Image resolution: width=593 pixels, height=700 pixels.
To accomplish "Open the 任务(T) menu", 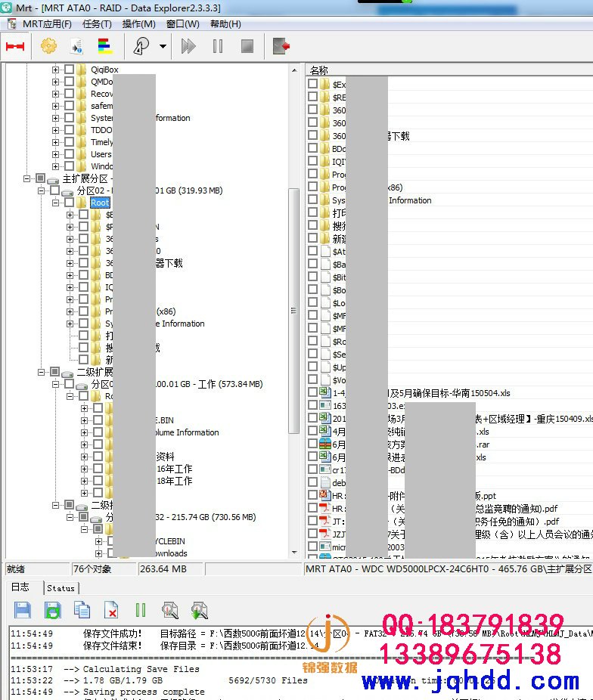I will pyautogui.click(x=97, y=23).
